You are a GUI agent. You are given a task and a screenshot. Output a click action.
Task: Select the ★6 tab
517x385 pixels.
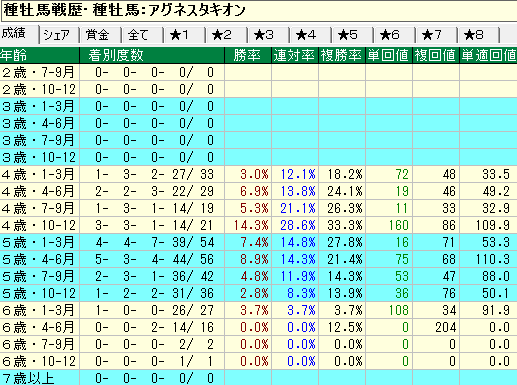[x=394, y=35]
